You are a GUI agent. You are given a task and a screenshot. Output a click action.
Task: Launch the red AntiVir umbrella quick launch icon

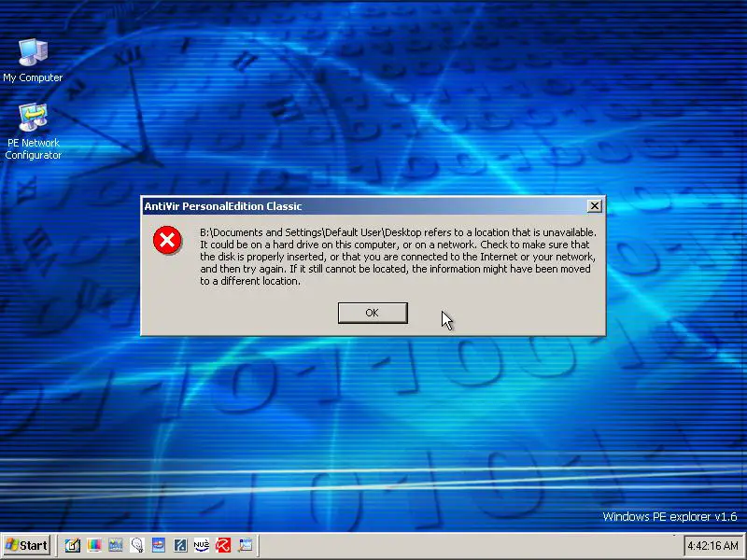223,545
